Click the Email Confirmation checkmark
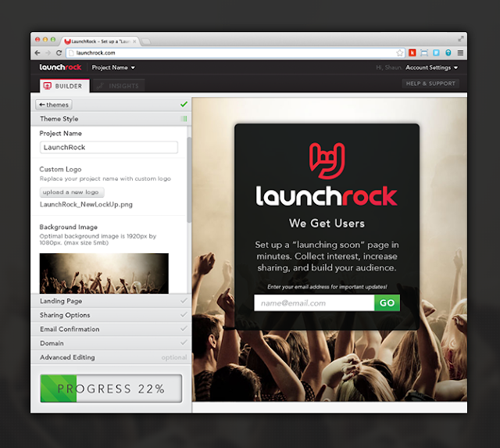This screenshot has width=500, height=448. [x=184, y=328]
